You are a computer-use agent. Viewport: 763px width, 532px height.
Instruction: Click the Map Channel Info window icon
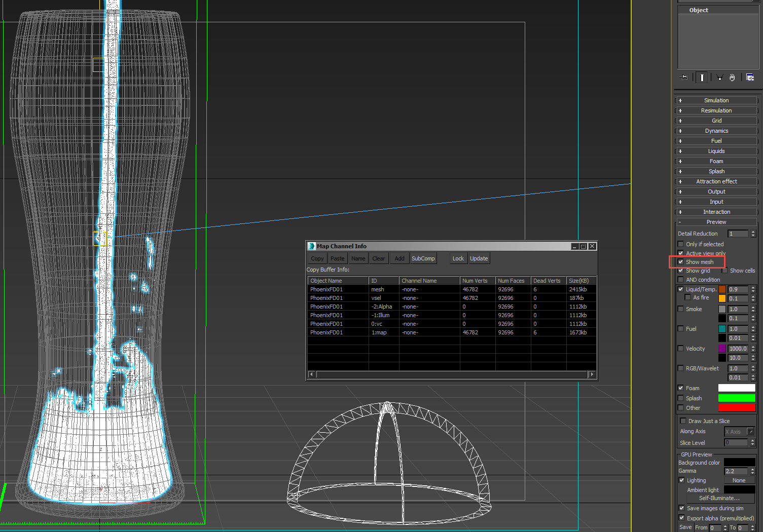click(312, 246)
